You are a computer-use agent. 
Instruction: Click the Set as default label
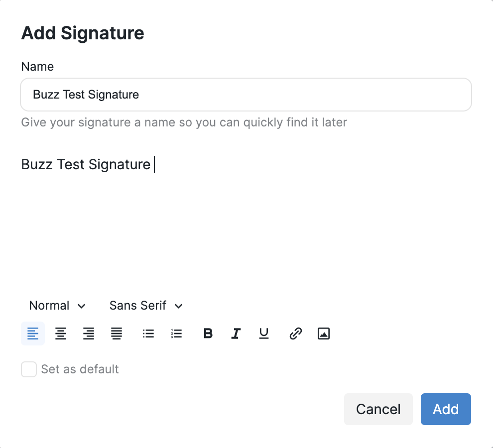[80, 369]
